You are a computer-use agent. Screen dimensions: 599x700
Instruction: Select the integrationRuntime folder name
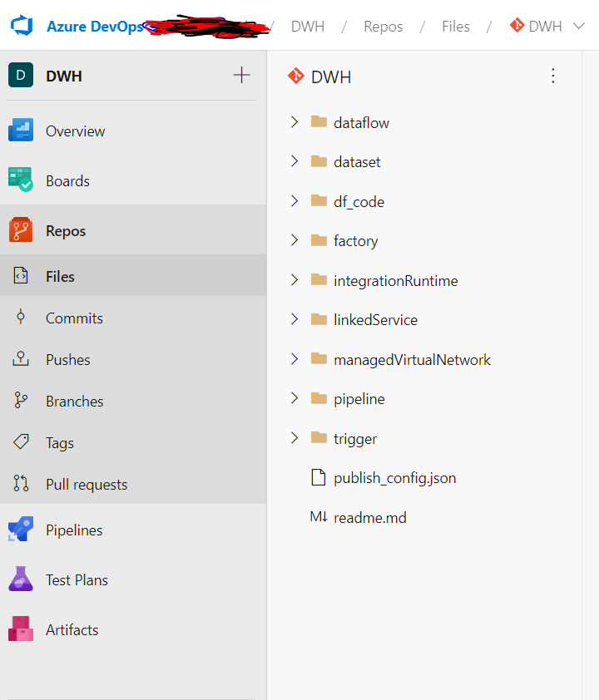(396, 281)
